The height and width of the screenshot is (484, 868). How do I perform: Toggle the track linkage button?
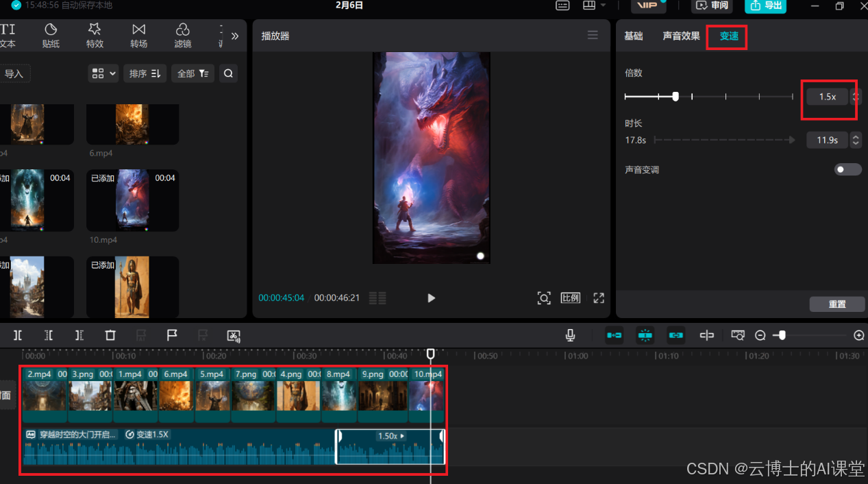[676, 335]
